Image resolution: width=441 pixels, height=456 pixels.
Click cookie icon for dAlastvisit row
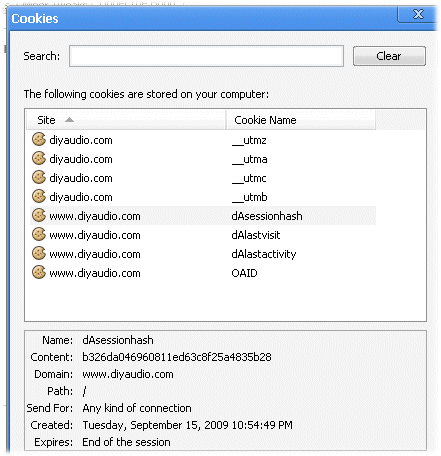click(39, 234)
